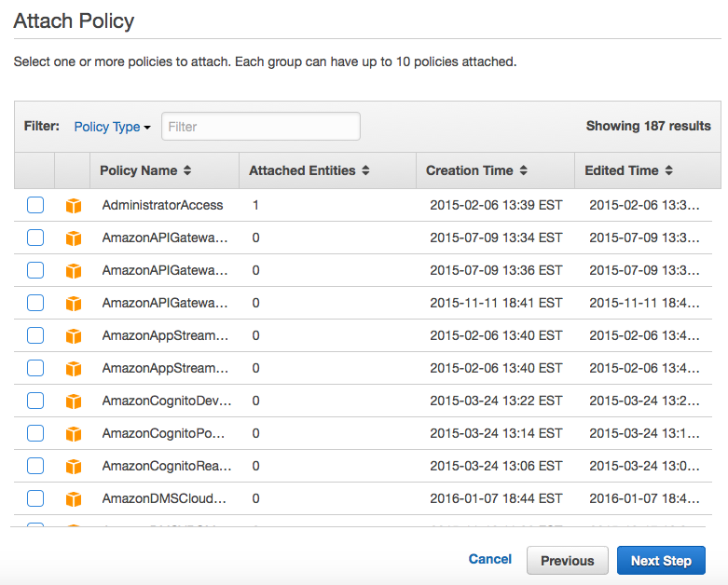Sort by Policy Name using sort arrows
Screen dimensions: 728x585
coord(187,170)
